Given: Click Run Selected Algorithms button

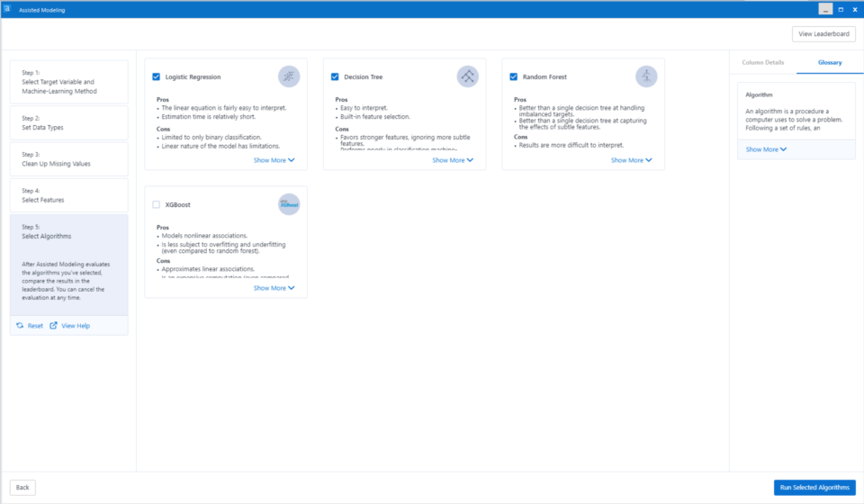Looking at the screenshot, I should pyautogui.click(x=814, y=488).
